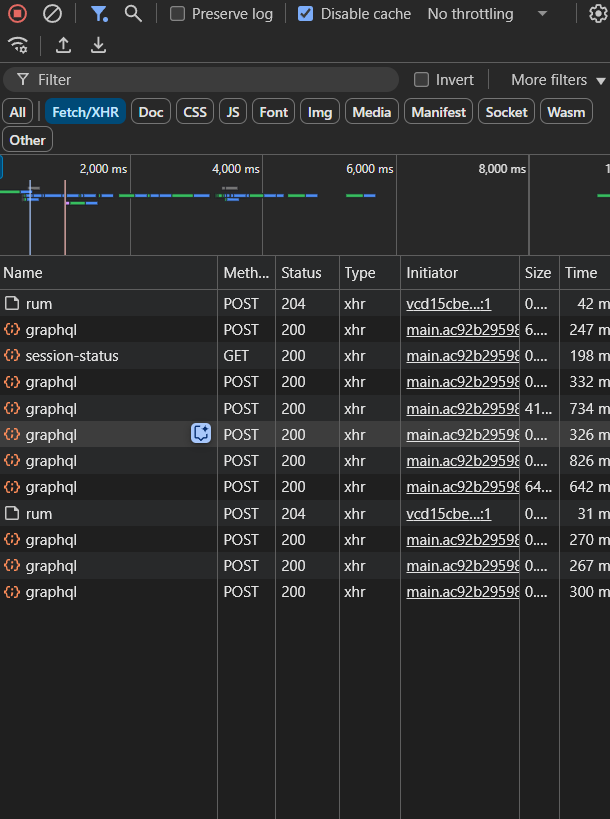Clear the network log
Viewport: 610px width, 819px height.
[52, 14]
